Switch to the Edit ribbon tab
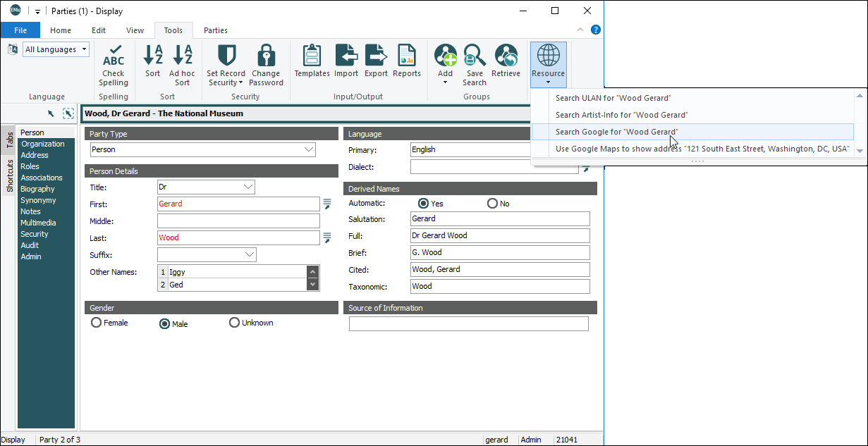The image size is (868, 446). 99,30
